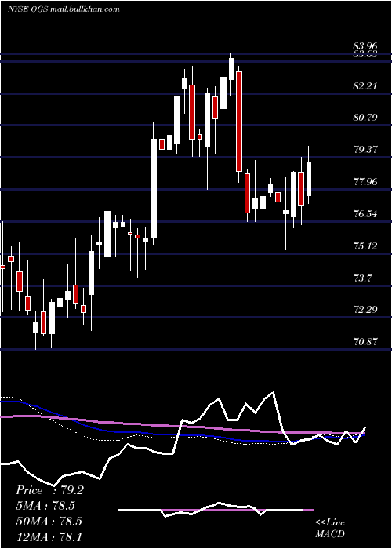Select the 70.87 price axis label

pyautogui.click(x=365, y=342)
